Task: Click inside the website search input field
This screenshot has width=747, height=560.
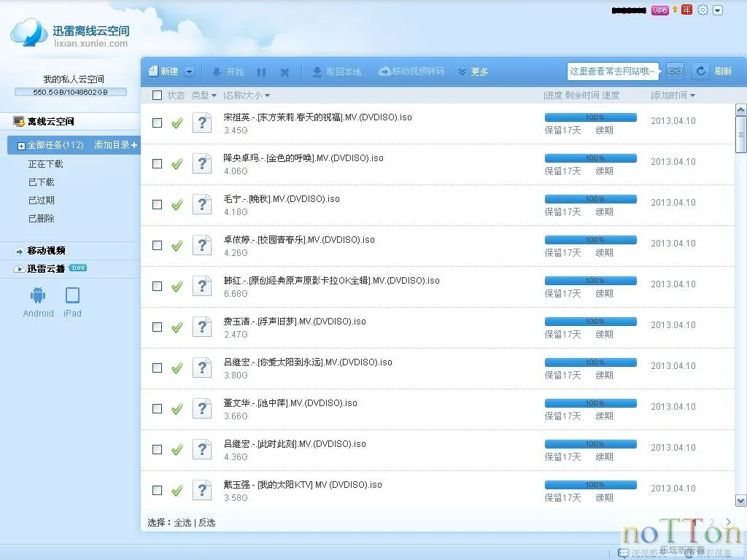Action: [x=613, y=71]
